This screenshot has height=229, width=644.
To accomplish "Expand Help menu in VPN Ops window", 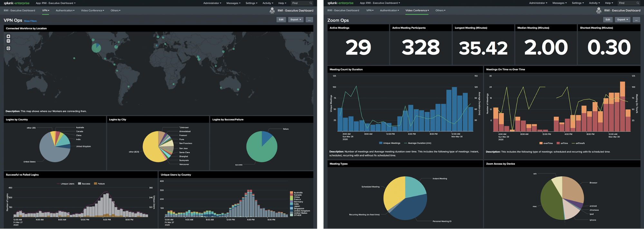I will 282,3.
